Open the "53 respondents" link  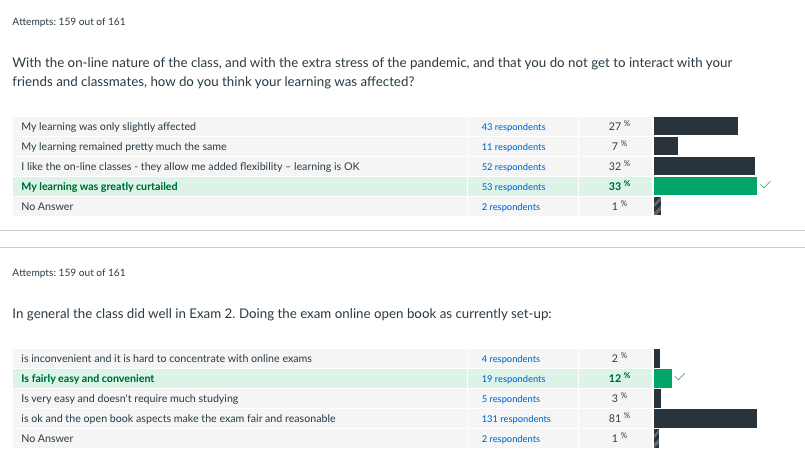[513, 187]
